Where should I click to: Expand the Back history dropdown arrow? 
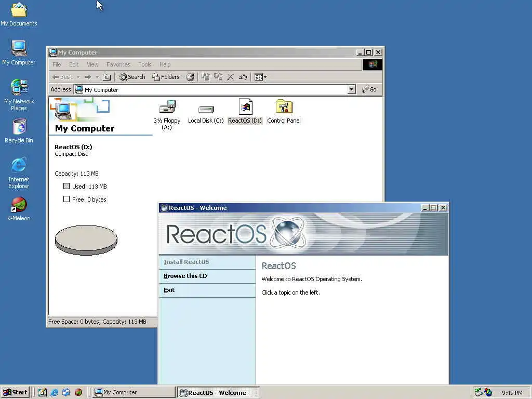78,77
